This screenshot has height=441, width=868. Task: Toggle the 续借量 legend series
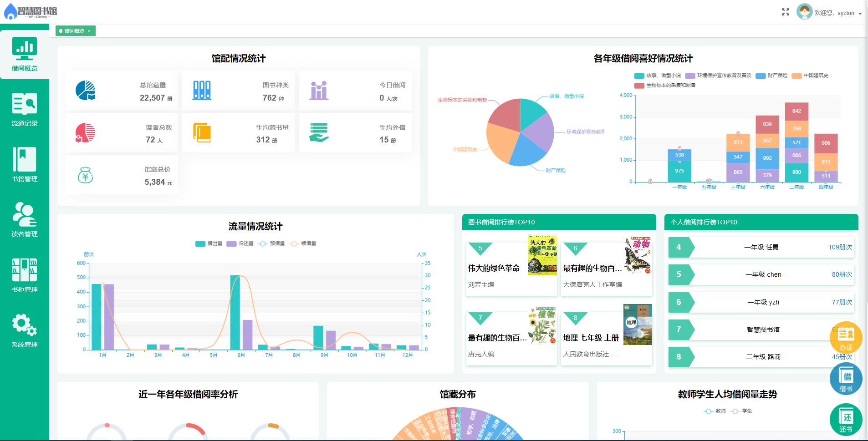[303, 243]
